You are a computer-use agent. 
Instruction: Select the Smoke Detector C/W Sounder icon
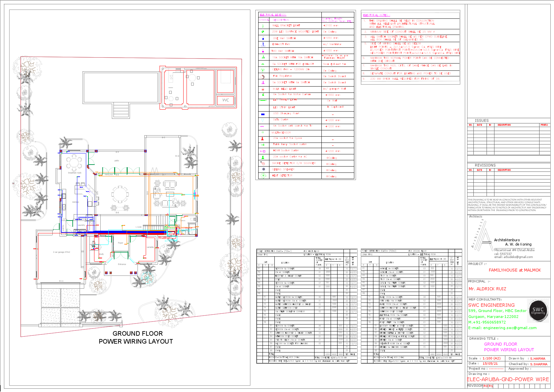(x=263, y=163)
